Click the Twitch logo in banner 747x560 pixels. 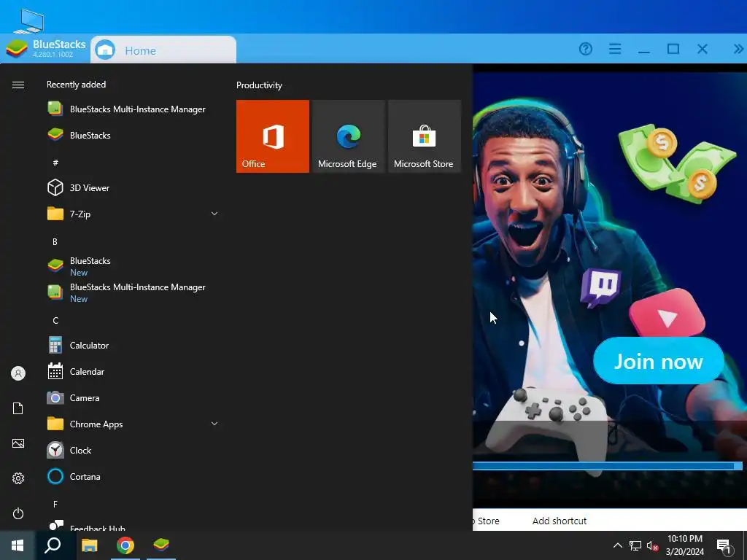pyautogui.click(x=601, y=288)
